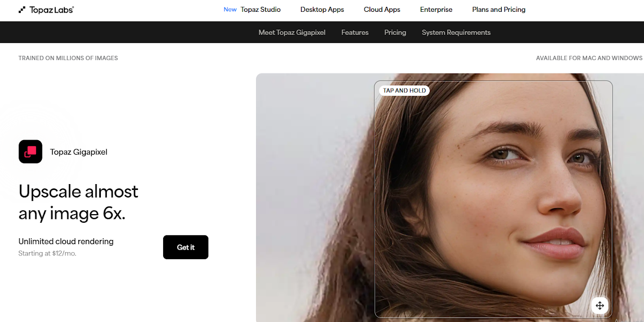Click the "Unlimited cloud rendering" text
644x322 pixels.
coord(66,241)
